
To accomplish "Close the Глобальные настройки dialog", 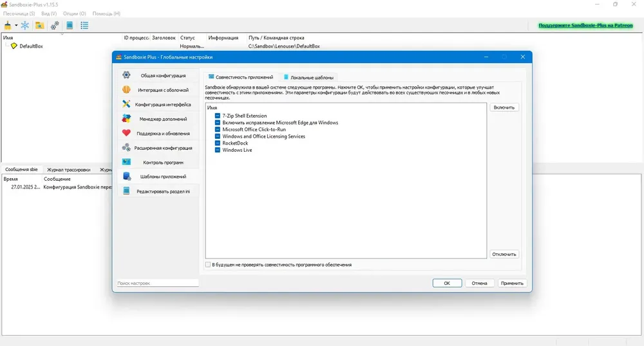I will click(522, 57).
